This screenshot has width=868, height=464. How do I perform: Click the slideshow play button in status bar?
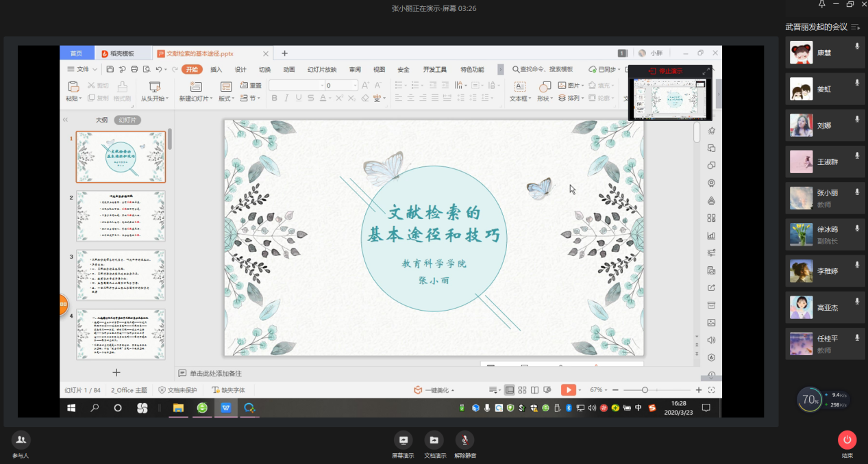pyautogui.click(x=568, y=389)
